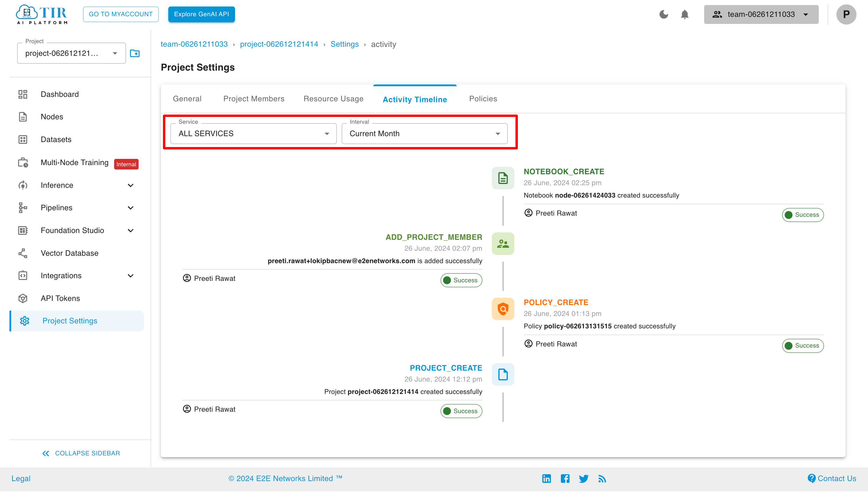The image size is (868, 492).
Task: Expand the Inference submenu chevron
Action: point(131,185)
